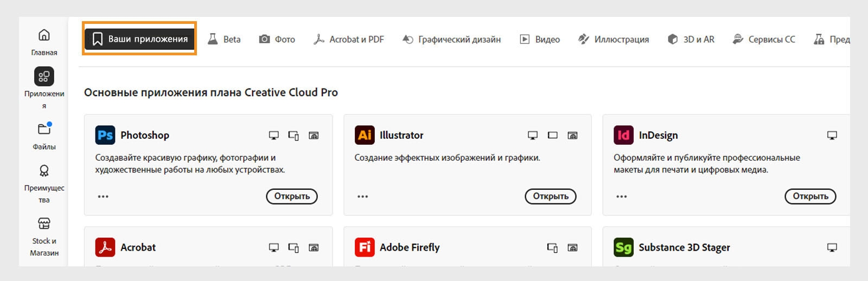Click Acrobat's web platform icon
This screenshot has height=281, width=868.
[314, 248]
